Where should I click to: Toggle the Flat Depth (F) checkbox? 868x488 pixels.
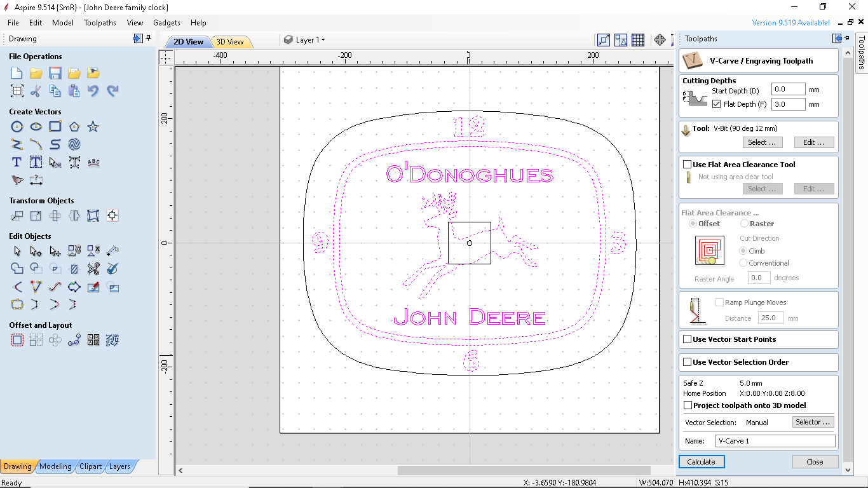coord(717,104)
